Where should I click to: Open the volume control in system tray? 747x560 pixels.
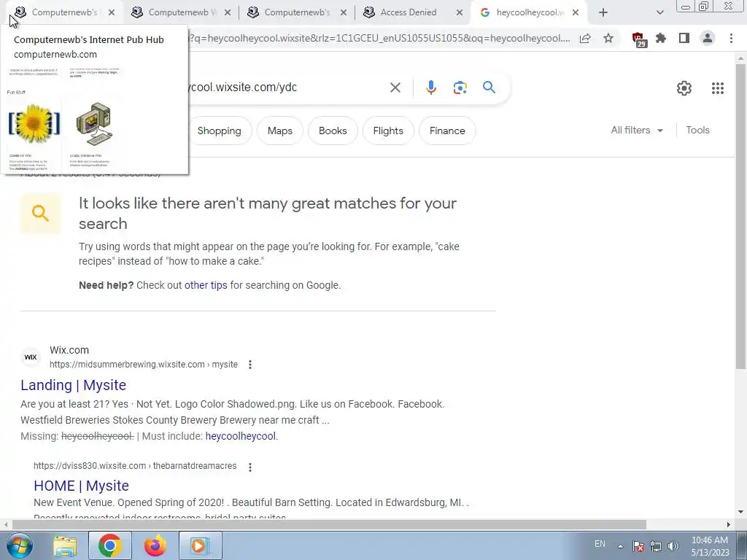[673, 546]
